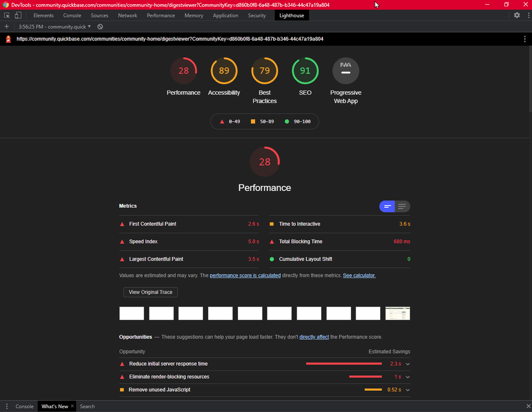The height and width of the screenshot is (412, 532).
Task: Open Lighthouse report three-dot menu
Action: pos(525,39)
